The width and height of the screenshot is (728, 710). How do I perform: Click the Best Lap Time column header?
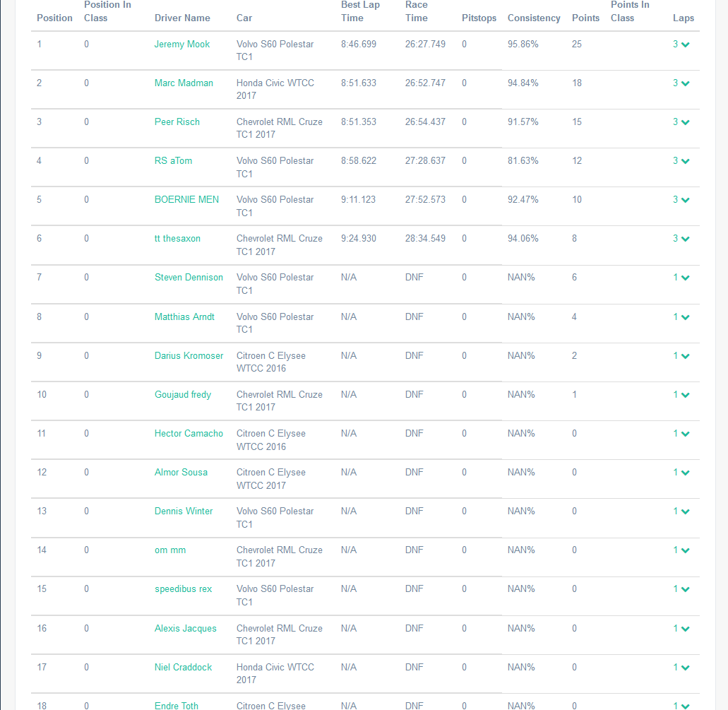(x=360, y=11)
